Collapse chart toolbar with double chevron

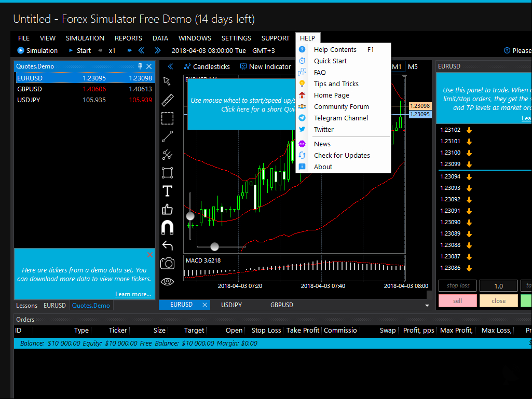click(x=170, y=66)
